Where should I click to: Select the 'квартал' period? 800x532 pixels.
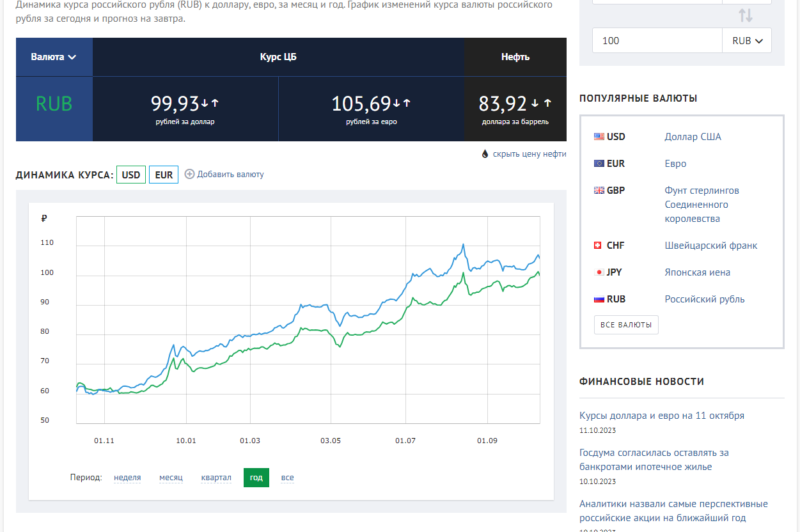click(216, 478)
